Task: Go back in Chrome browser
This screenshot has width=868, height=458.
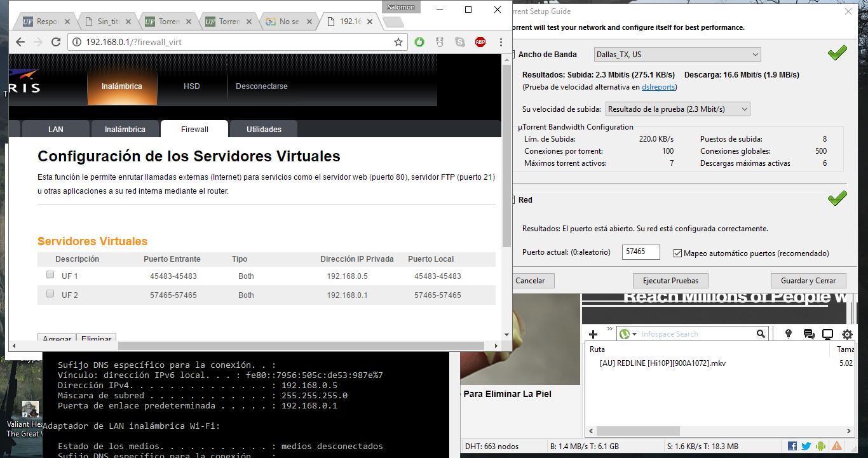Action: pos(20,42)
